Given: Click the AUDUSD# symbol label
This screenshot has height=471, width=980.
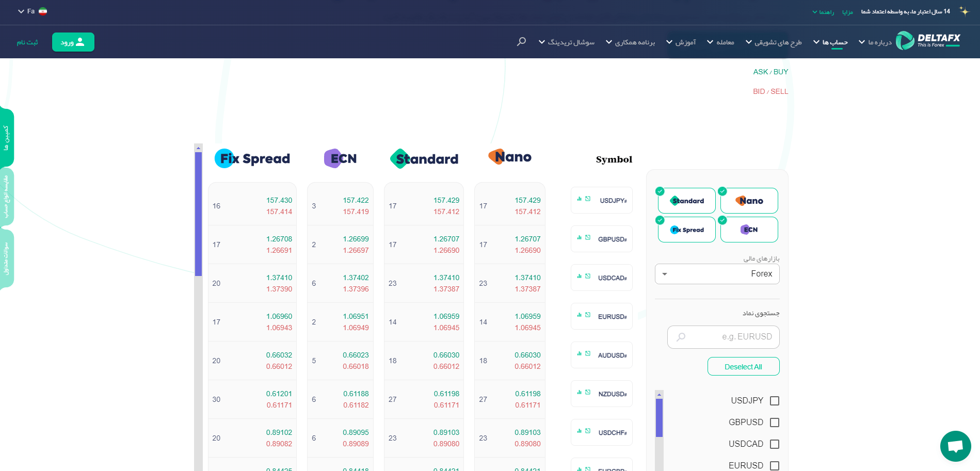Looking at the screenshot, I should point(612,355).
